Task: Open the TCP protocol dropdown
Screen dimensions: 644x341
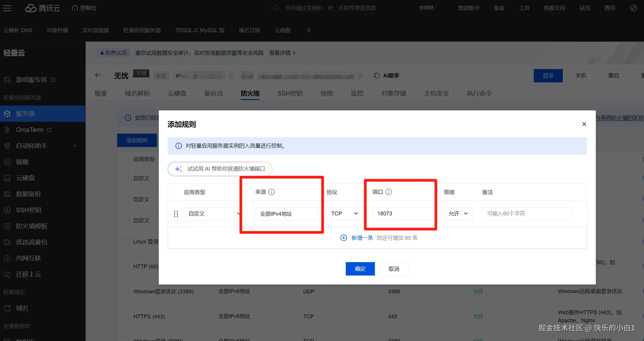Action: 344,214
